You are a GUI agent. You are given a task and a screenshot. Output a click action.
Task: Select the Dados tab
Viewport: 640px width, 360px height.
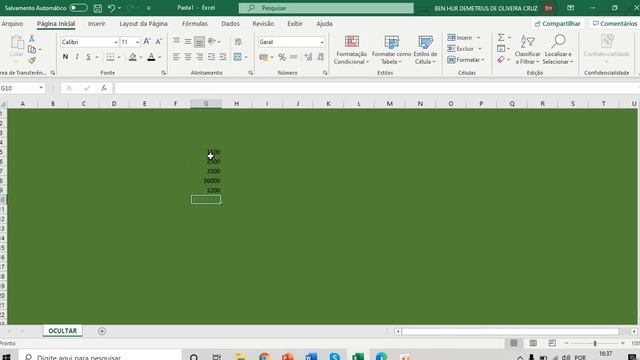click(x=230, y=24)
